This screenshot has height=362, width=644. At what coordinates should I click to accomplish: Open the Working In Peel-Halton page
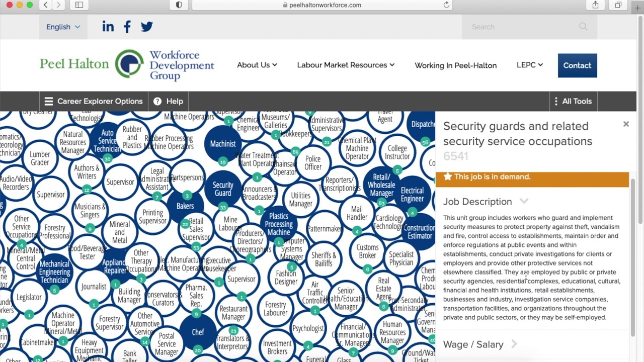pyautogui.click(x=455, y=65)
